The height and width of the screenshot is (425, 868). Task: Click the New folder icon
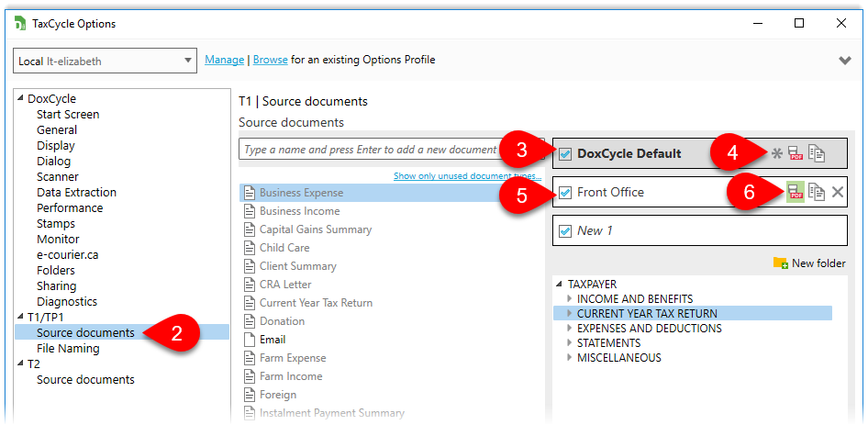coord(781,263)
